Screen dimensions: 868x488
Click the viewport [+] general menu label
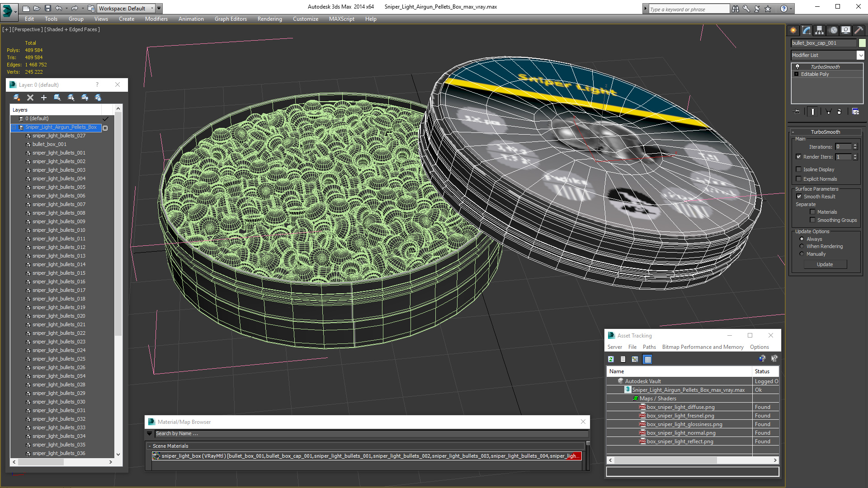click(x=6, y=29)
